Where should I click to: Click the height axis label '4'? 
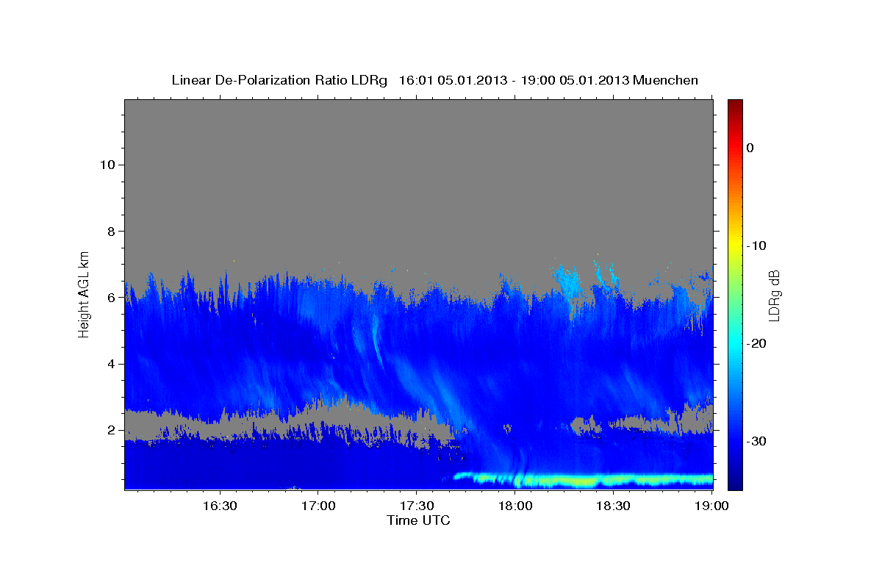pyautogui.click(x=111, y=364)
